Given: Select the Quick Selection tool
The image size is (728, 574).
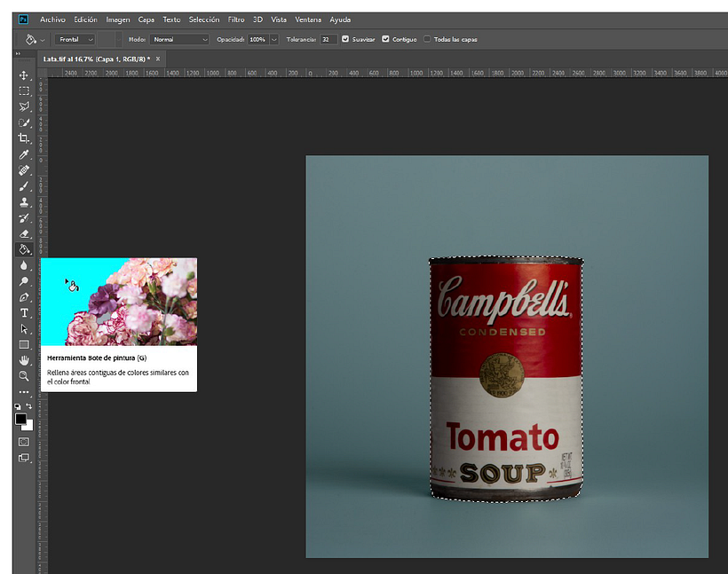Looking at the screenshot, I should coord(24,122).
